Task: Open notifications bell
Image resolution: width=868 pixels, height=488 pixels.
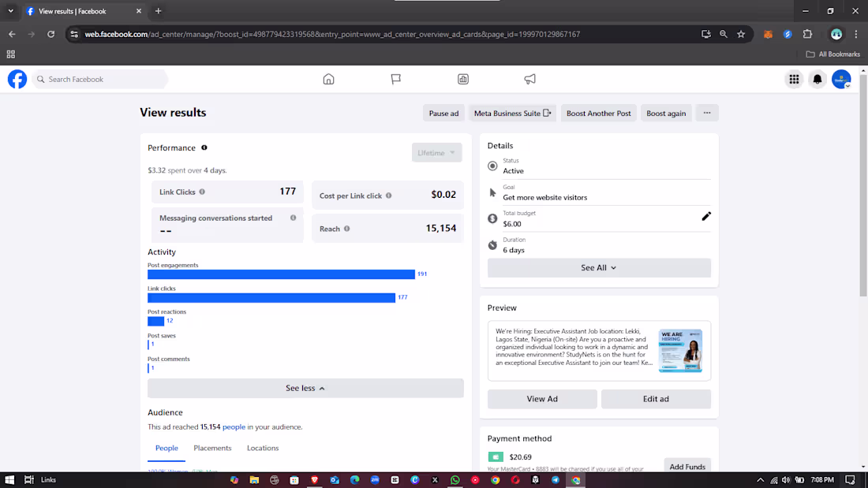Action: (817, 79)
